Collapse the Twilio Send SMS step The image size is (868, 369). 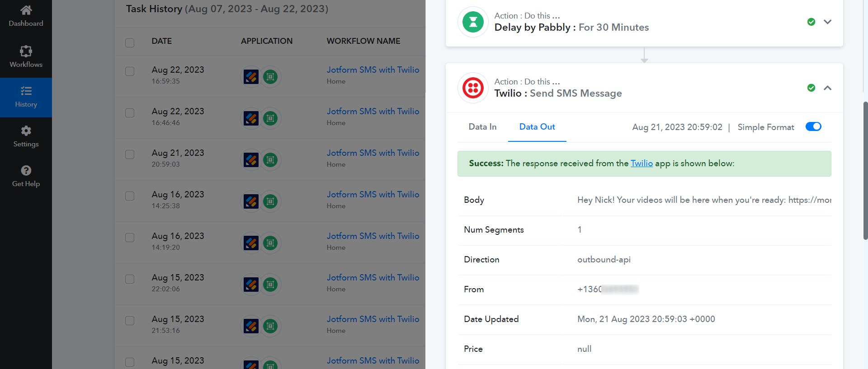pyautogui.click(x=827, y=88)
